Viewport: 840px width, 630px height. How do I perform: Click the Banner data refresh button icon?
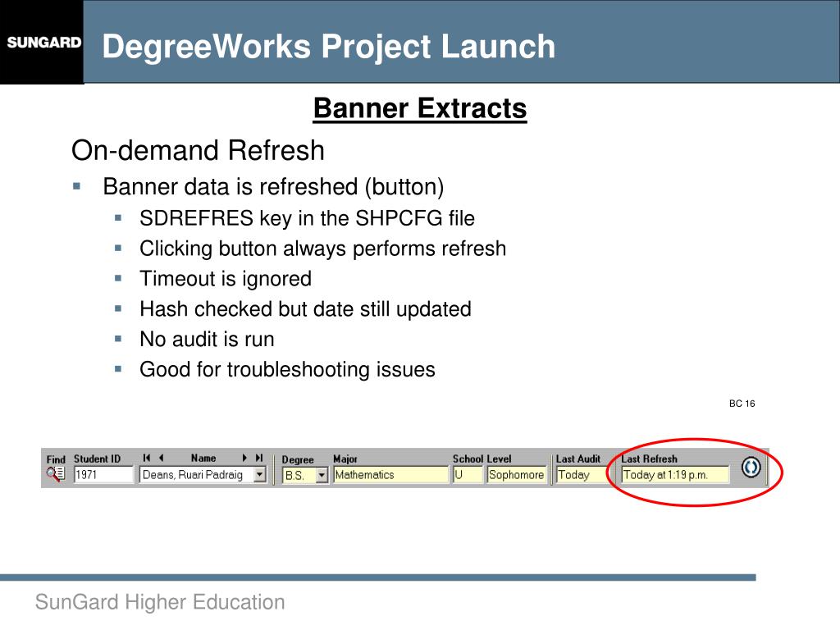(x=751, y=467)
